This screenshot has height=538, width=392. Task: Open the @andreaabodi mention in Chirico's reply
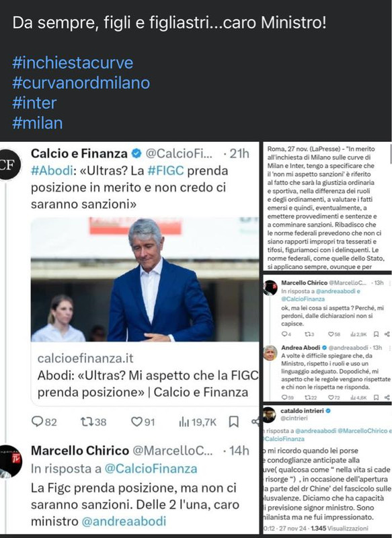(x=124, y=521)
